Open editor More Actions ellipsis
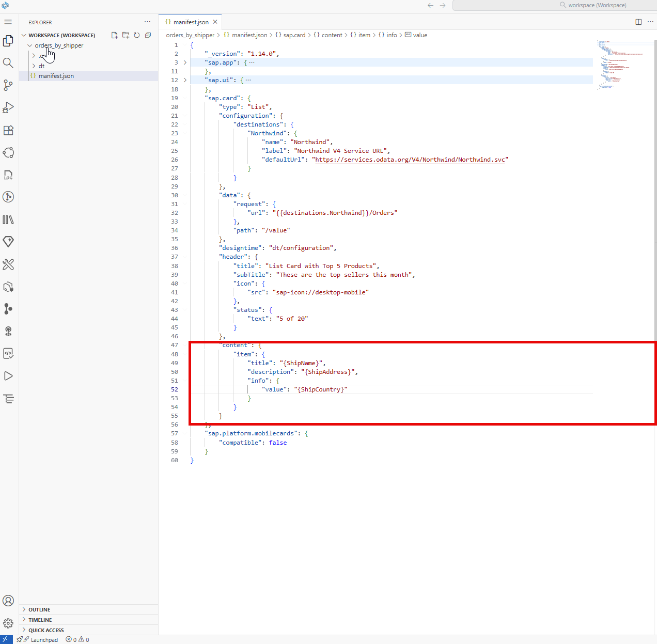657x644 pixels. click(650, 22)
